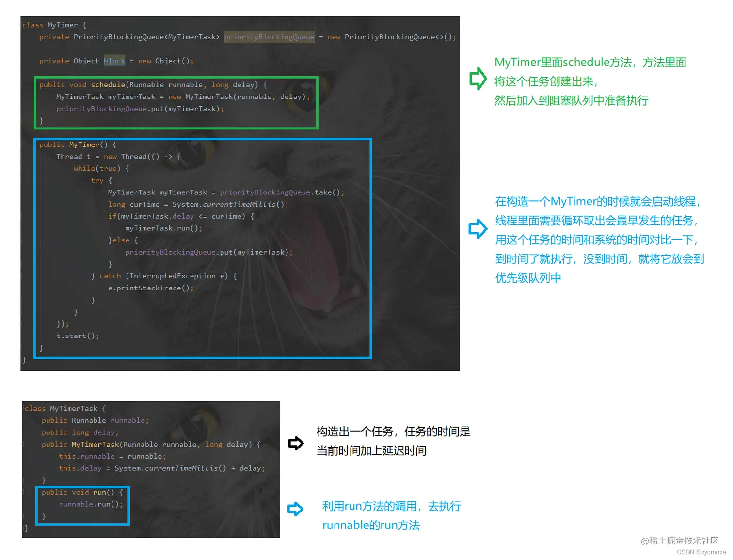Click black note '构造出一个任务，任务的时间是'
This screenshot has height=560, width=733.
tap(394, 432)
